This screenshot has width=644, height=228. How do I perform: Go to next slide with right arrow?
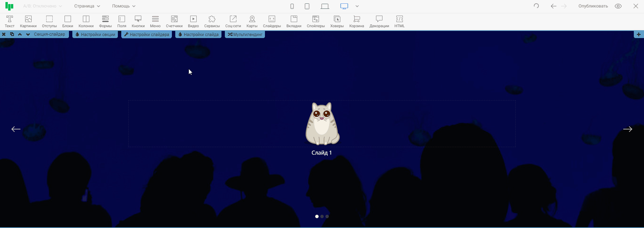627,129
